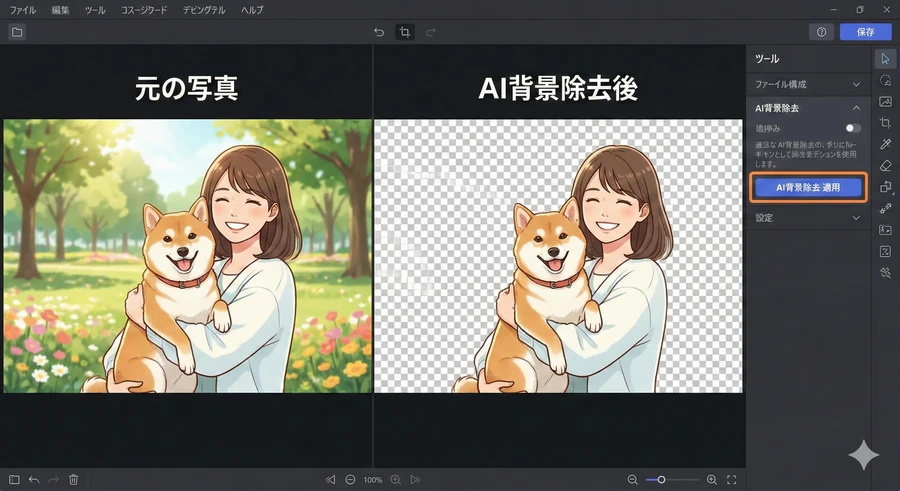The width and height of the screenshot is (900, 491).
Task: Select the arrow pointer tool
Action: (885, 59)
